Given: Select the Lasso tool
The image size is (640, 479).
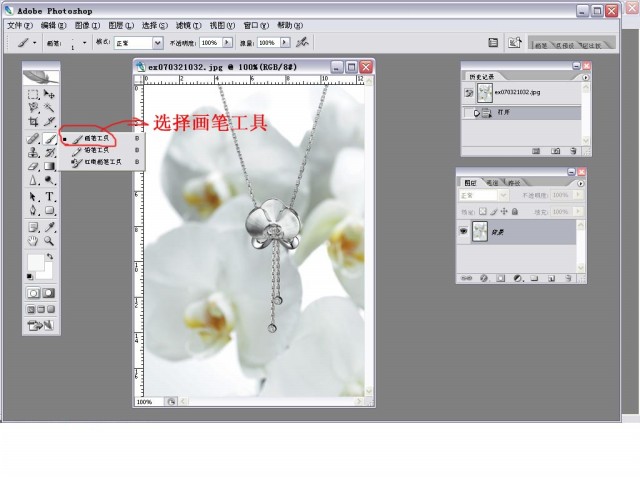Looking at the screenshot, I should click(33, 108).
